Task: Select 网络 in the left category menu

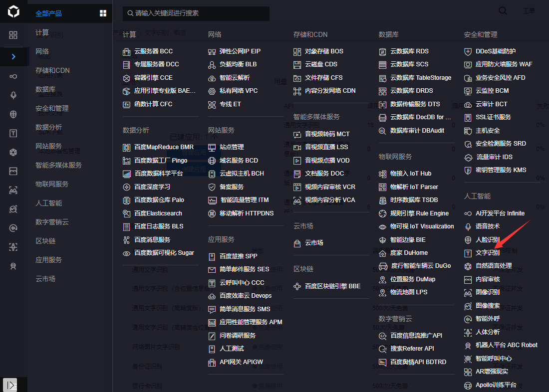Action: click(42, 51)
